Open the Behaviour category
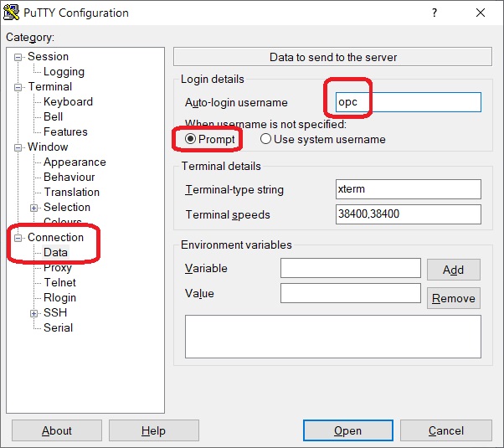This screenshot has width=504, height=448. pyautogui.click(x=69, y=178)
